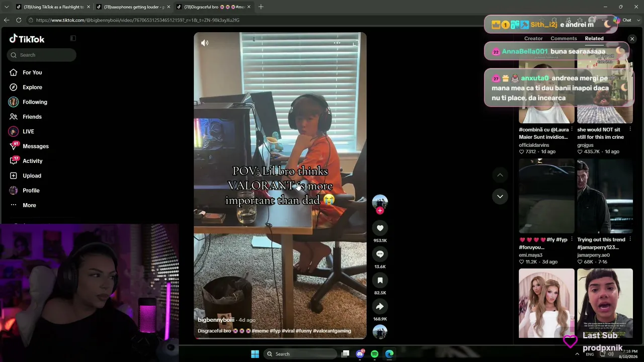
Task: Open Microsoft Edge from the taskbar
Action: (x=389, y=354)
